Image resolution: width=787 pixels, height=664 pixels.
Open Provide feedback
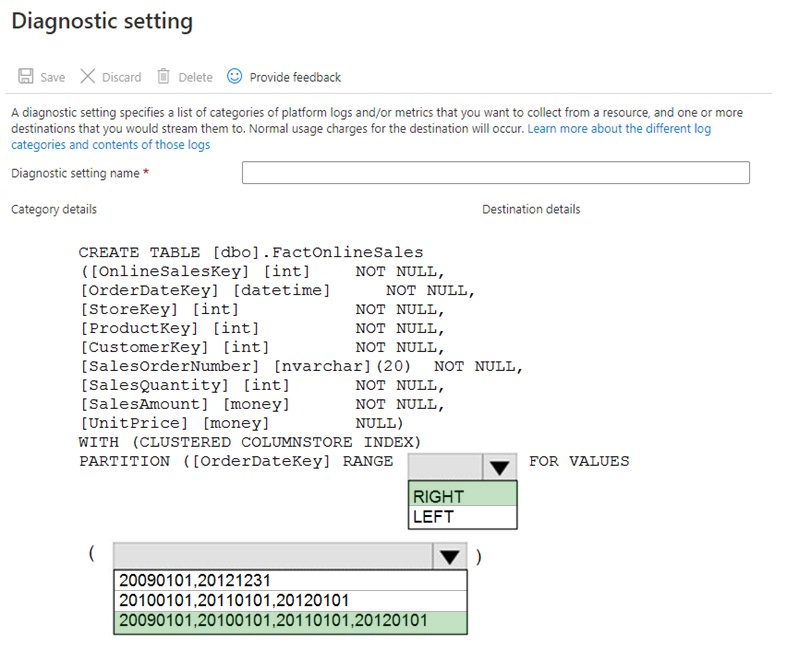[x=295, y=77]
